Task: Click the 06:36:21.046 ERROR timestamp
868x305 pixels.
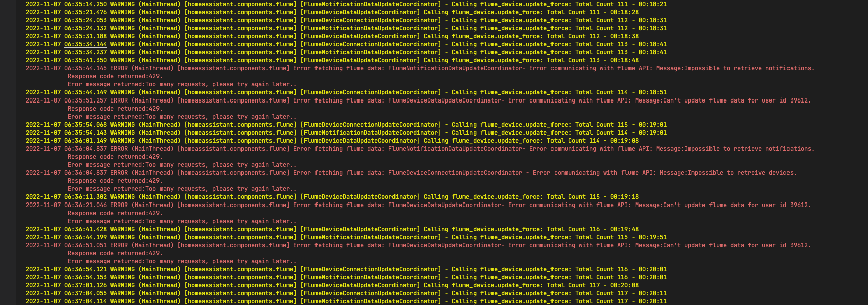Action: click(86, 205)
